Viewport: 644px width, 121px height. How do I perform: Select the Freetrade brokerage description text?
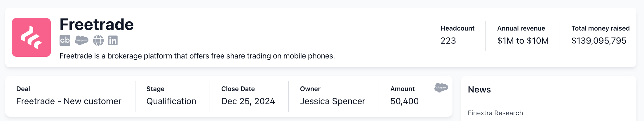coord(197,56)
